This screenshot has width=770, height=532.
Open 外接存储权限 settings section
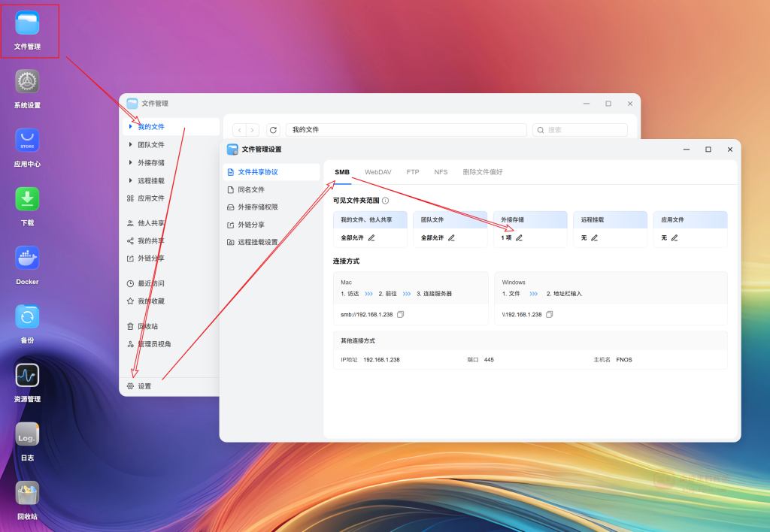(x=257, y=207)
